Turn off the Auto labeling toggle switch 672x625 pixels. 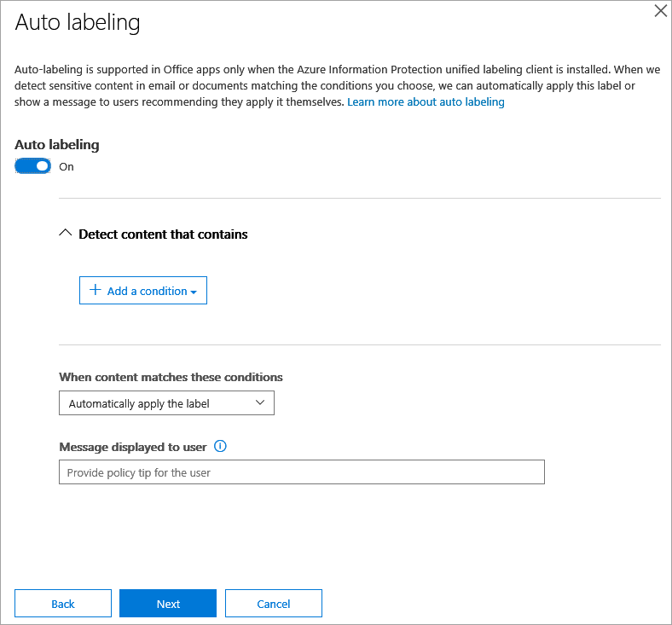click(x=32, y=166)
